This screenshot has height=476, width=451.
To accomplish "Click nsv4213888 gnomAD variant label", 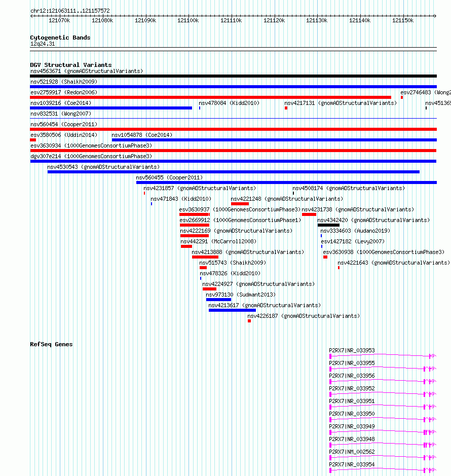I will (248, 251).
